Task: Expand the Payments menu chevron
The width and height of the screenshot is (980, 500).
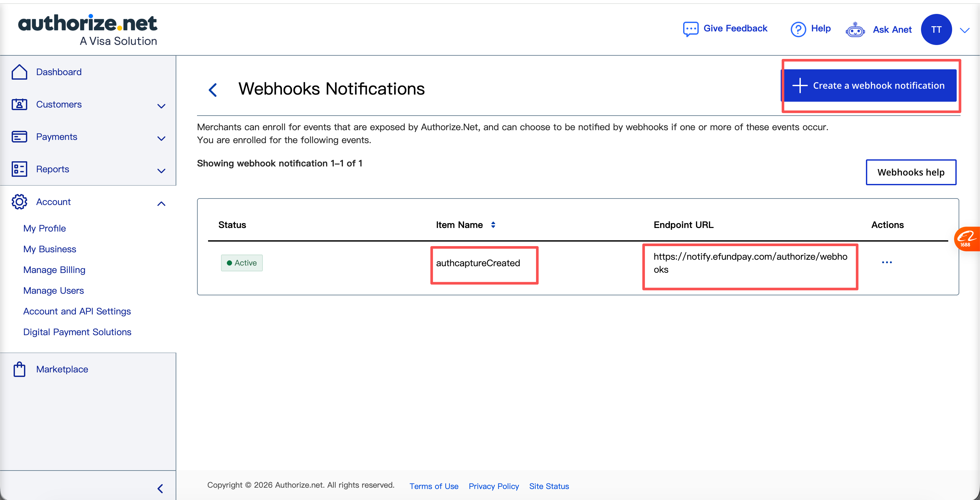Action: coord(161,138)
